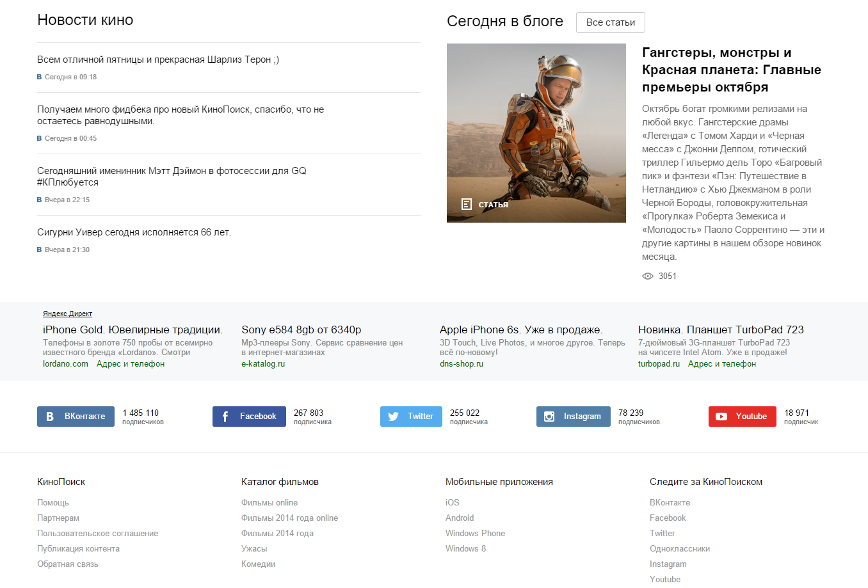The image size is (868, 588).
Task: Open ad 'Новинка. Планшет TurboPad 723'
Action: [721, 330]
